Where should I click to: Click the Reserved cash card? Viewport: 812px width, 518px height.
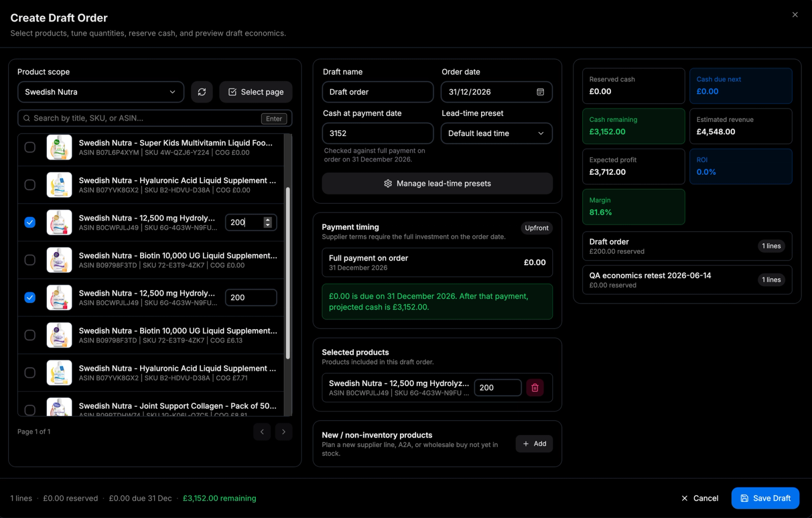(633, 86)
